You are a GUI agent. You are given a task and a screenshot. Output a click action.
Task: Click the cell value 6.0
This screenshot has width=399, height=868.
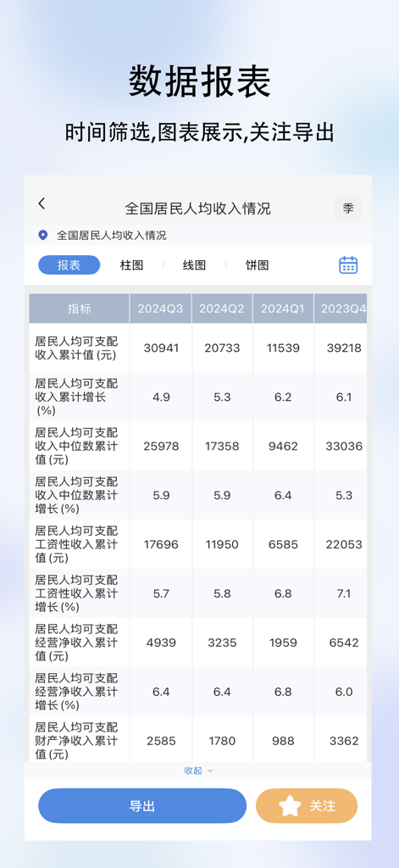(x=344, y=692)
